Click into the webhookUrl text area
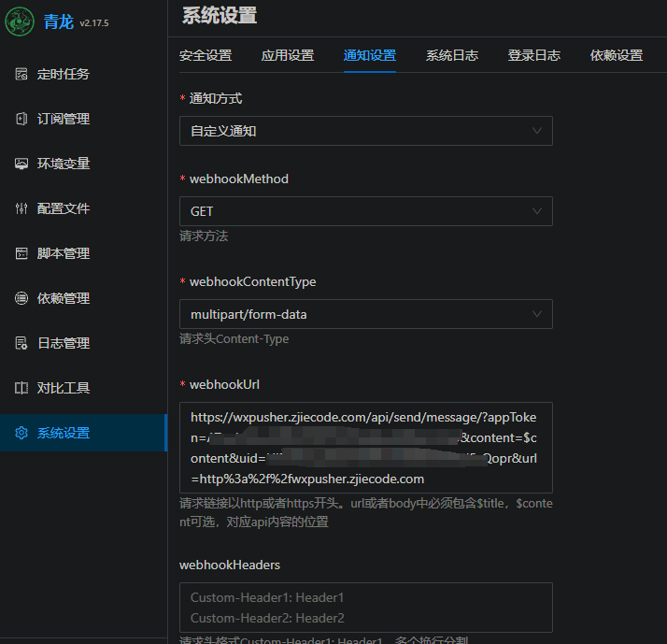Image resolution: width=667 pixels, height=644 pixels. click(x=366, y=448)
